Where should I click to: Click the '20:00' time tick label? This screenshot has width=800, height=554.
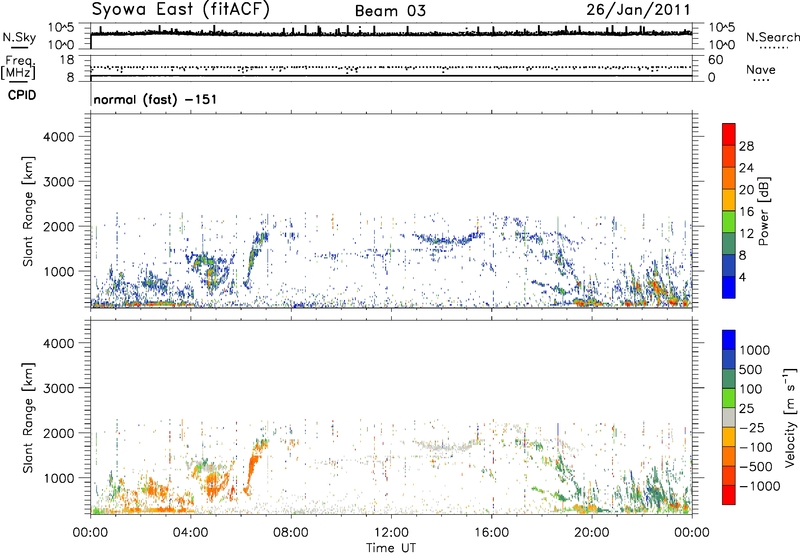(x=591, y=533)
